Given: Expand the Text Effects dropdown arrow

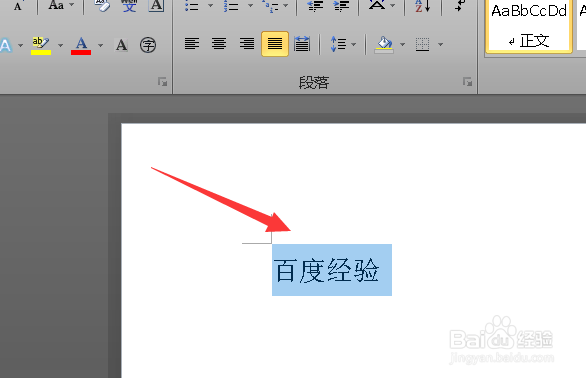Looking at the screenshot, I should (x=21, y=46).
